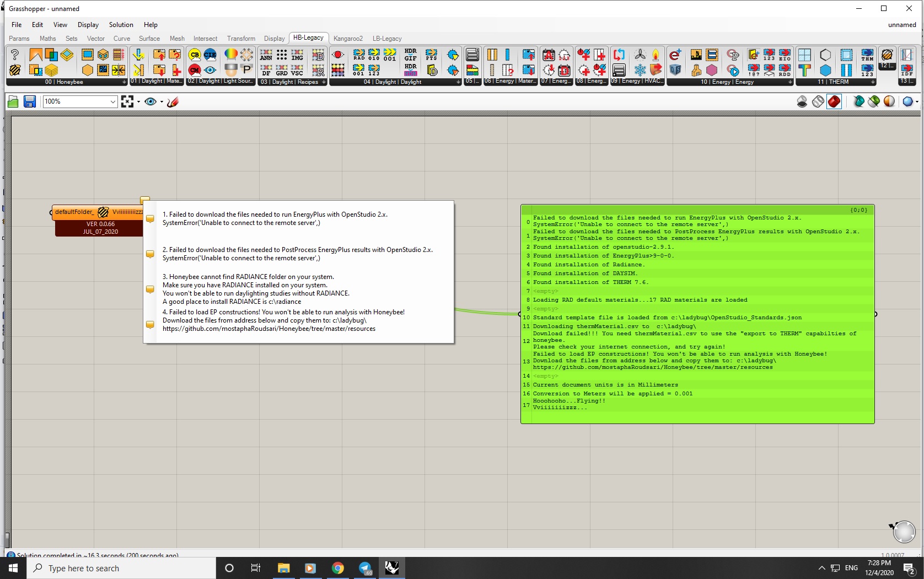Open the zoom extents dropdown arrow
This screenshot has height=579, width=924.
138,101
